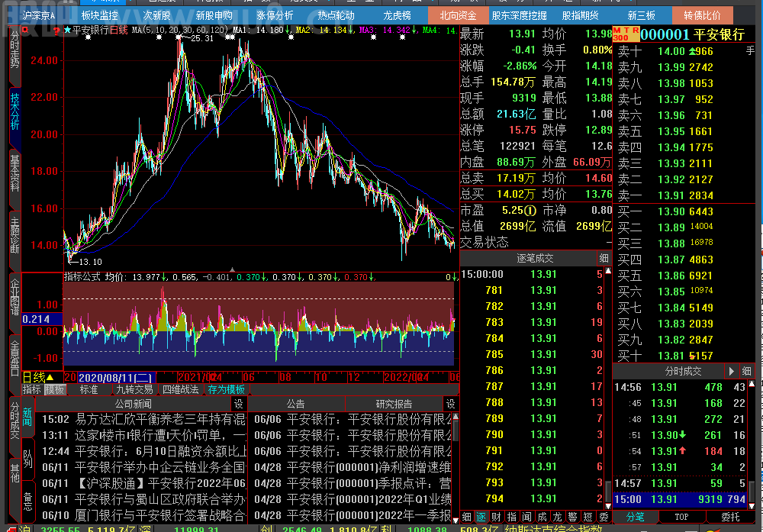Image resolution: width=763 pixels, height=532 pixels.
Task: Click the MA(5,10,20,30,60,120) indicator label
Action: point(180,31)
